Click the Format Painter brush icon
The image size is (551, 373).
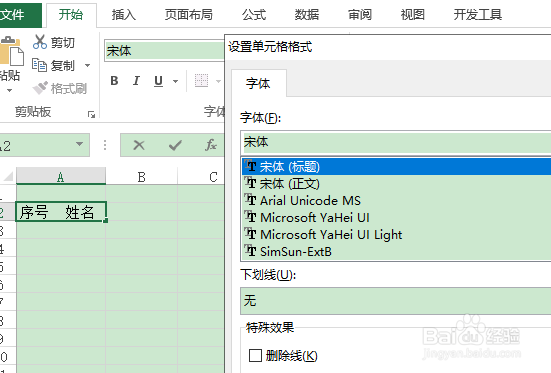click(40, 88)
